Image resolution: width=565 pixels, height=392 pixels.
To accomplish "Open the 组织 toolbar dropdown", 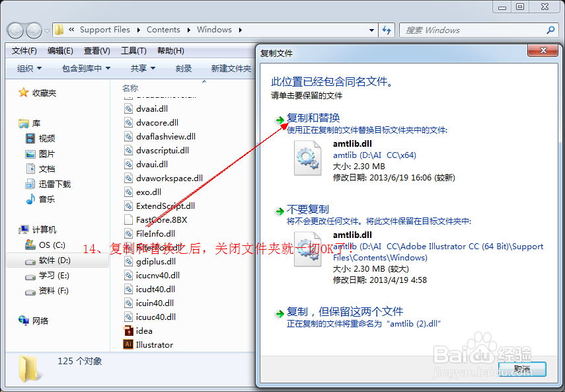I will coord(29,69).
